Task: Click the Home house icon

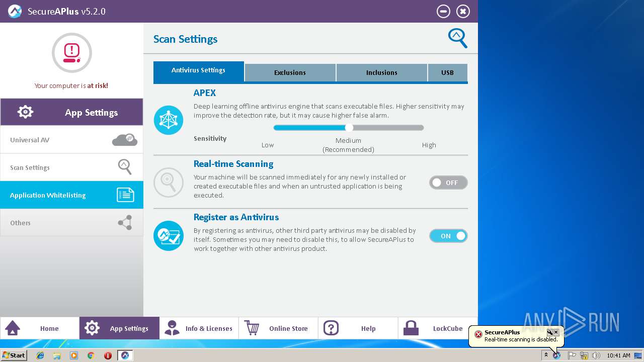Action: (x=13, y=328)
